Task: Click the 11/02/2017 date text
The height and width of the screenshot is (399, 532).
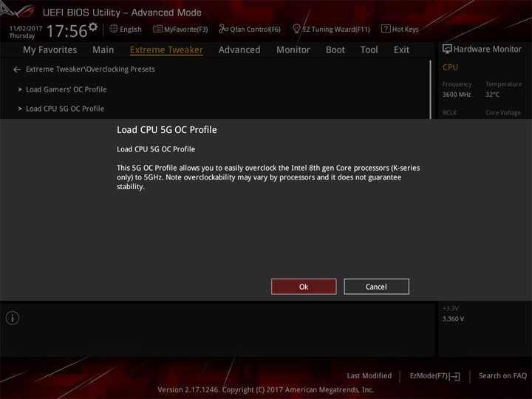Action: [x=26, y=29]
